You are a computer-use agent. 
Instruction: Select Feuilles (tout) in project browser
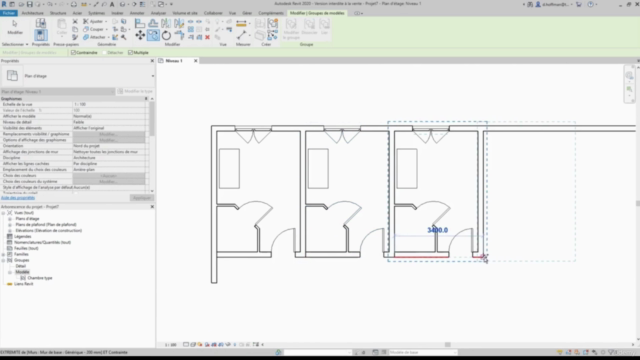[26, 248]
